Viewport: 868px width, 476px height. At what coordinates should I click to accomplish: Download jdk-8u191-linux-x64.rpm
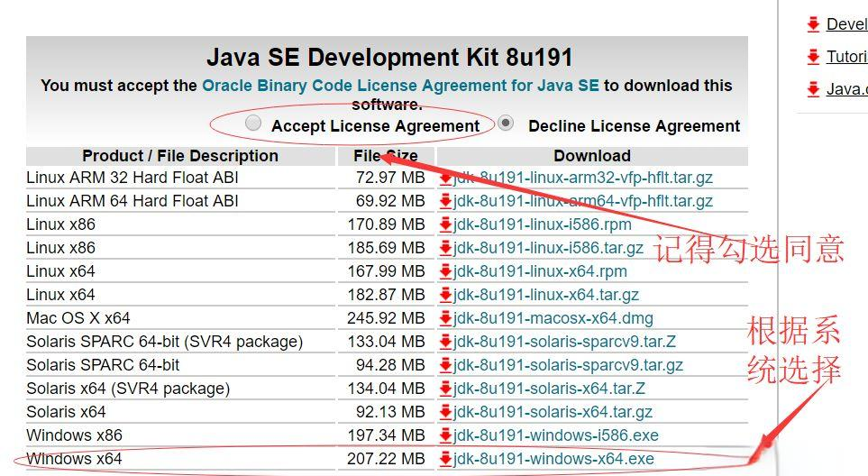pos(540,271)
